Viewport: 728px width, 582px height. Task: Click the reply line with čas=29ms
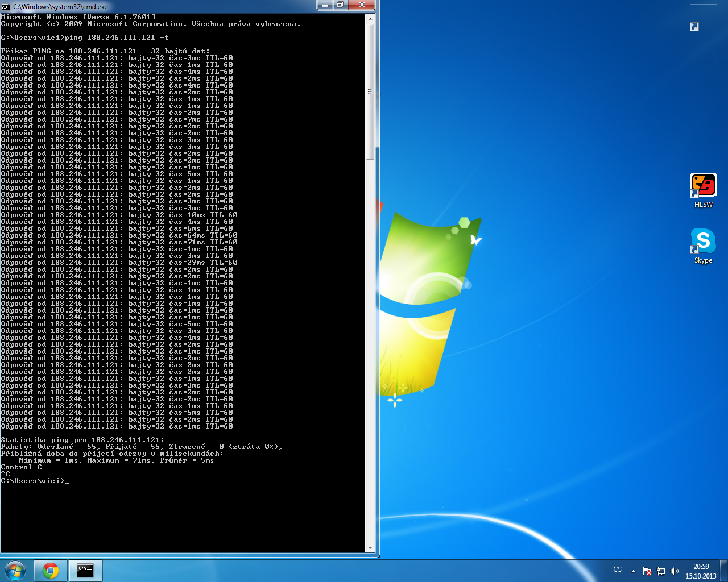tap(119, 263)
